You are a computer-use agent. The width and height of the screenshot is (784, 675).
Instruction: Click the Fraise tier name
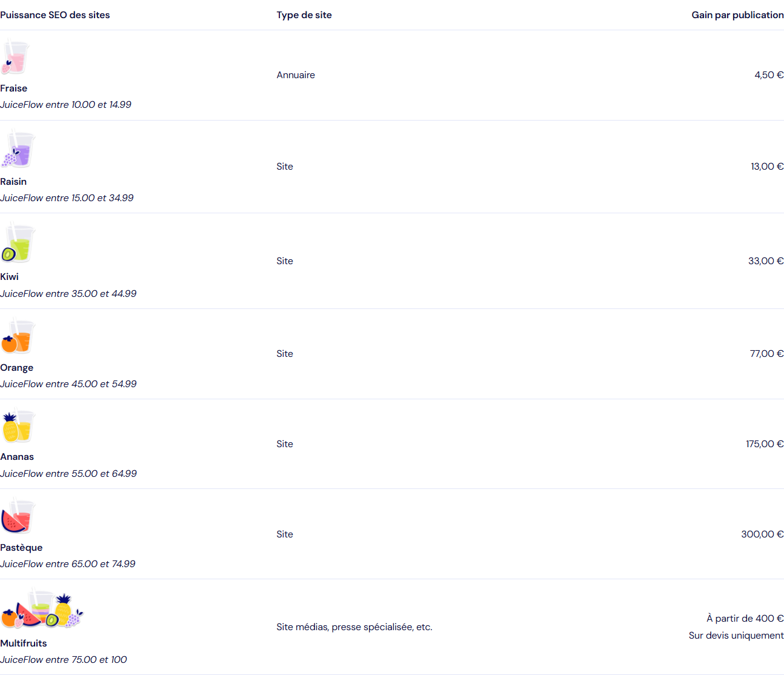(x=13, y=88)
